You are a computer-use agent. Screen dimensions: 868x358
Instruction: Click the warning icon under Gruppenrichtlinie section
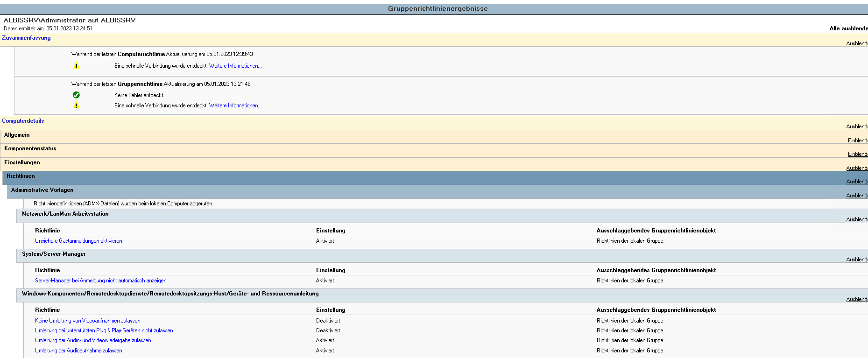76,105
